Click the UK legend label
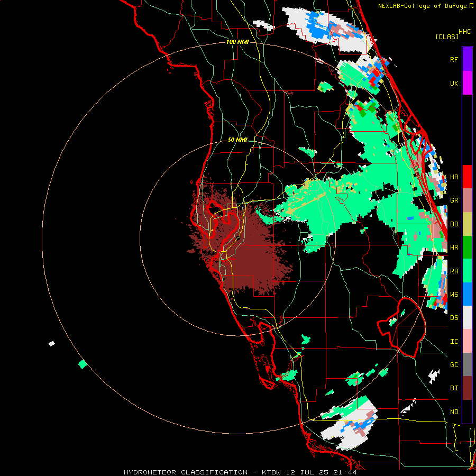This screenshot has width=476, height=476. (x=454, y=84)
